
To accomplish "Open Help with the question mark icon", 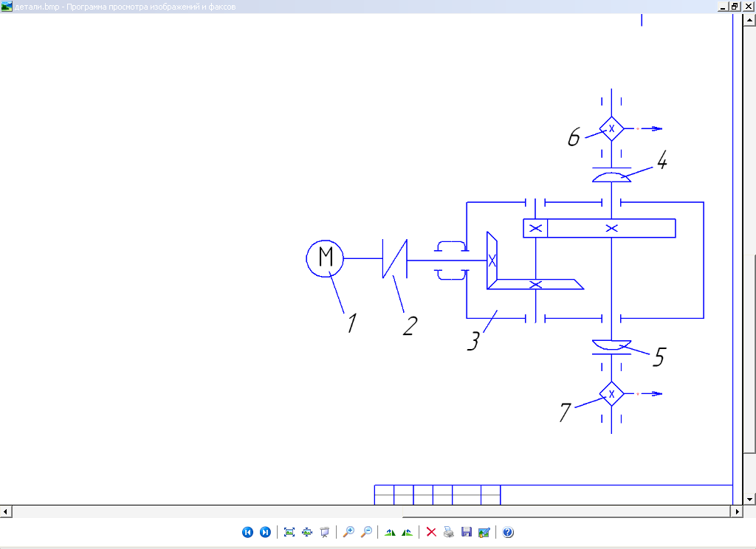I will pos(508,532).
